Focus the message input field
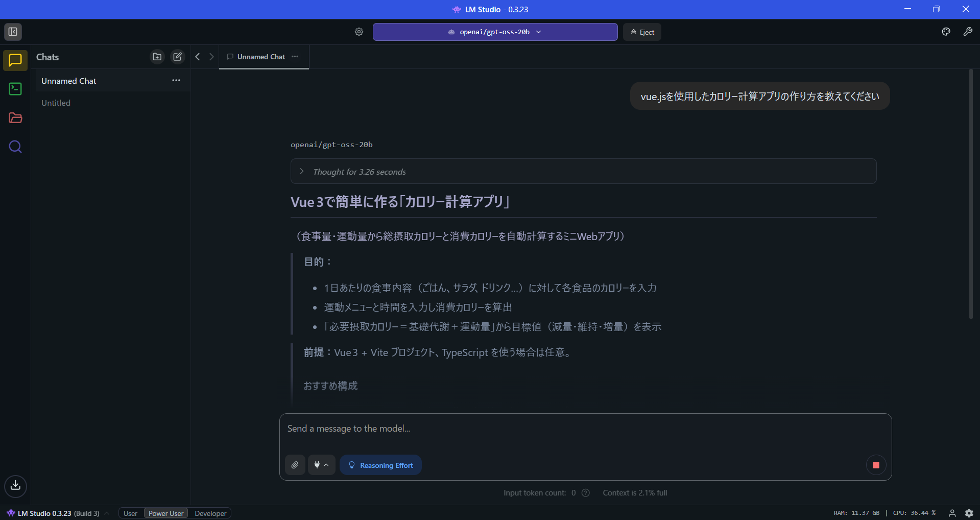The image size is (980, 520). click(585, 429)
